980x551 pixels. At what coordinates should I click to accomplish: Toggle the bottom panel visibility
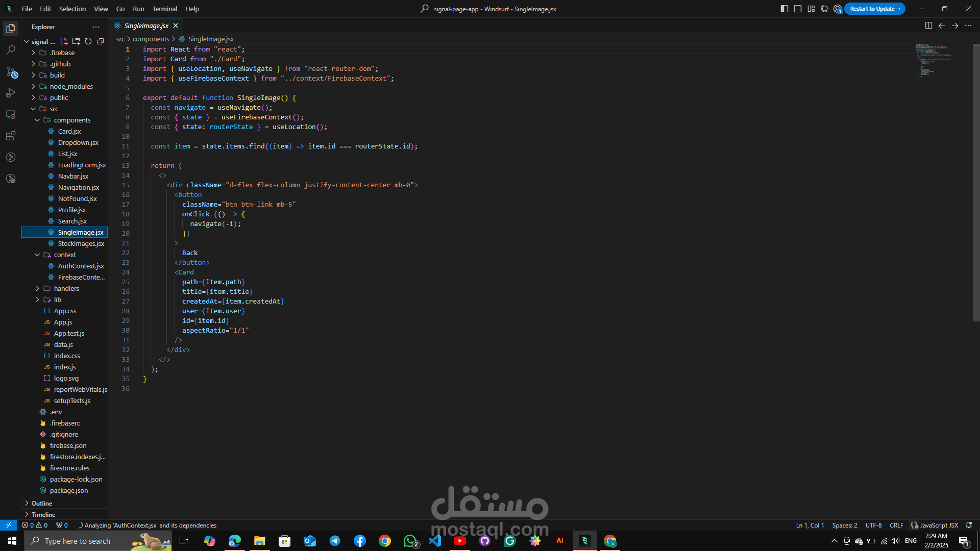pos(798,9)
